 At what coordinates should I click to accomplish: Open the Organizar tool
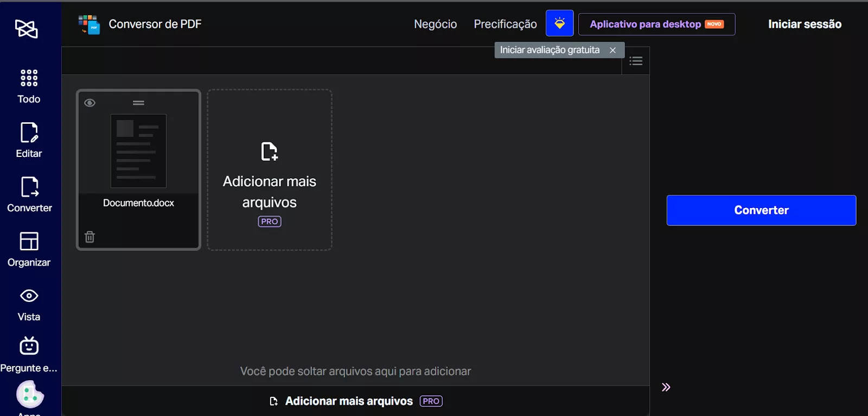pos(29,249)
